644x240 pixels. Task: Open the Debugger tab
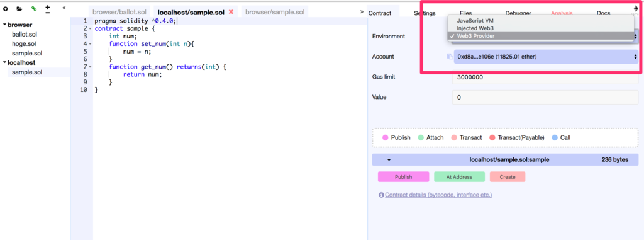(x=518, y=13)
